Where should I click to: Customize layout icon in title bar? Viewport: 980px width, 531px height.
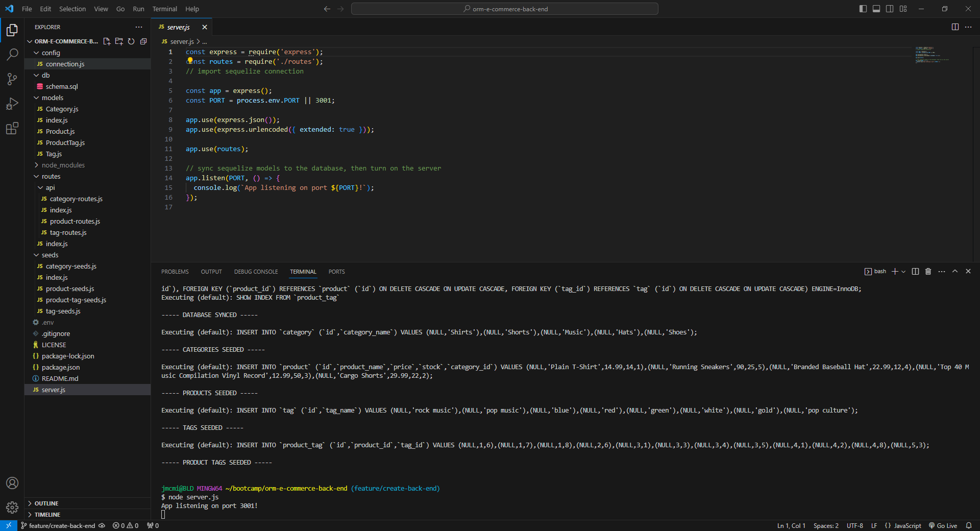pos(903,9)
